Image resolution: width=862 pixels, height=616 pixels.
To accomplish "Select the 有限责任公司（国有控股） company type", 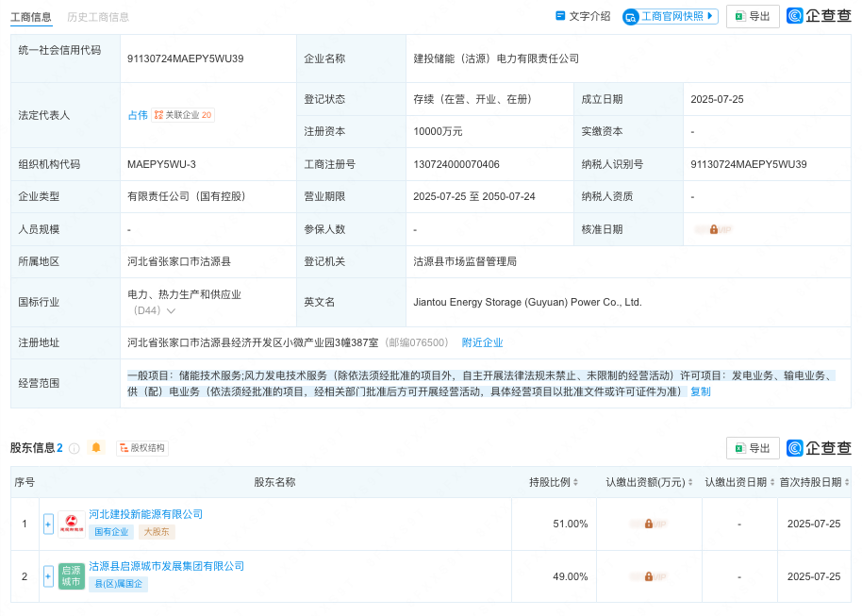I will pyautogui.click(x=187, y=196).
